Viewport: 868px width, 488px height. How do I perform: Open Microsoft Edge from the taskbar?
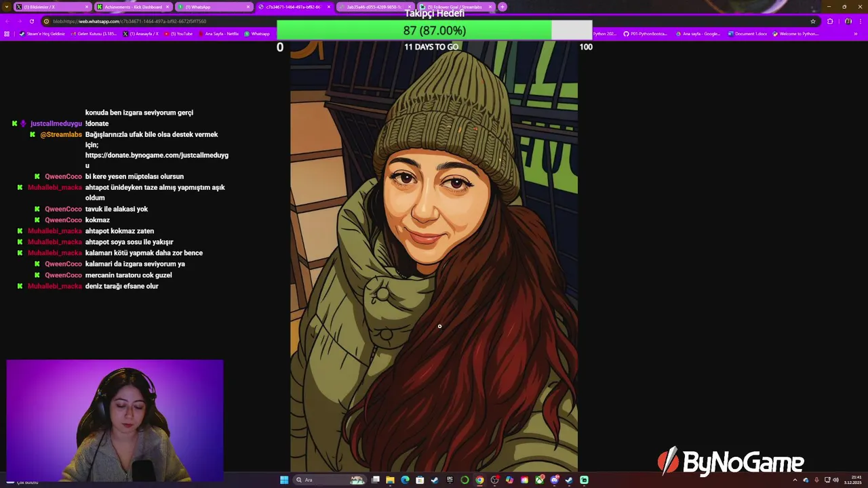pyautogui.click(x=405, y=480)
